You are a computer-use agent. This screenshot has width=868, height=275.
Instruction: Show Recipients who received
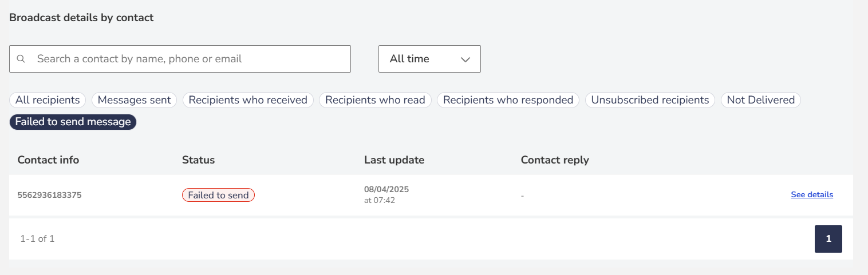(248, 100)
